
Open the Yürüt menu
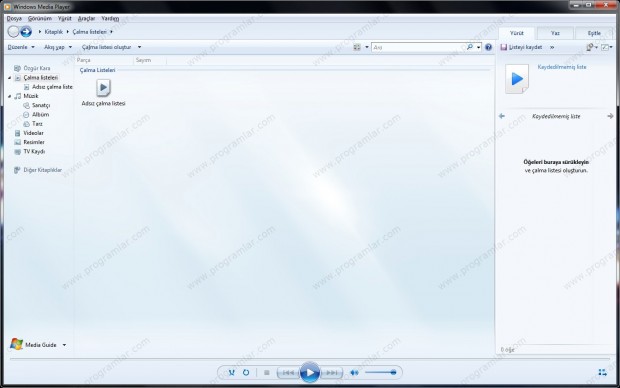click(x=64, y=19)
